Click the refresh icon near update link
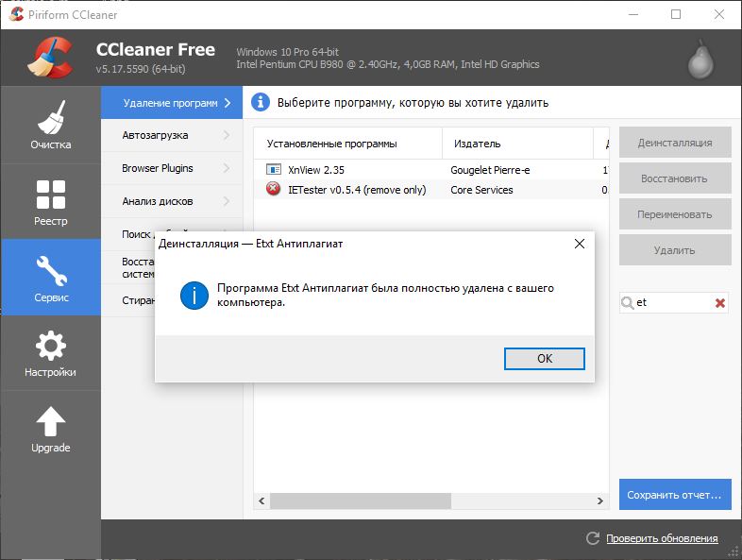 593,538
